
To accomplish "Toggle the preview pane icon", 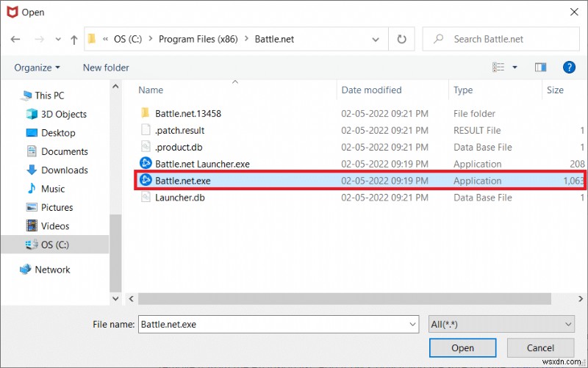I will (541, 67).
